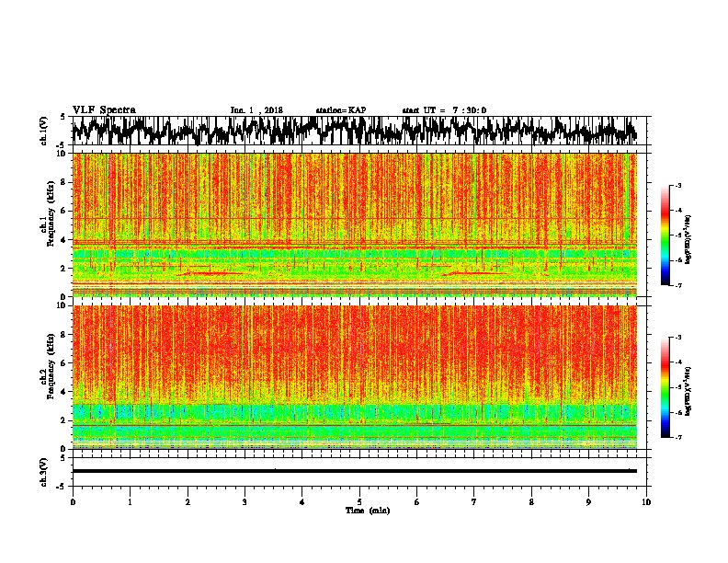
Task: Click the ch.2 color bar units label
Action: point(688,391)
